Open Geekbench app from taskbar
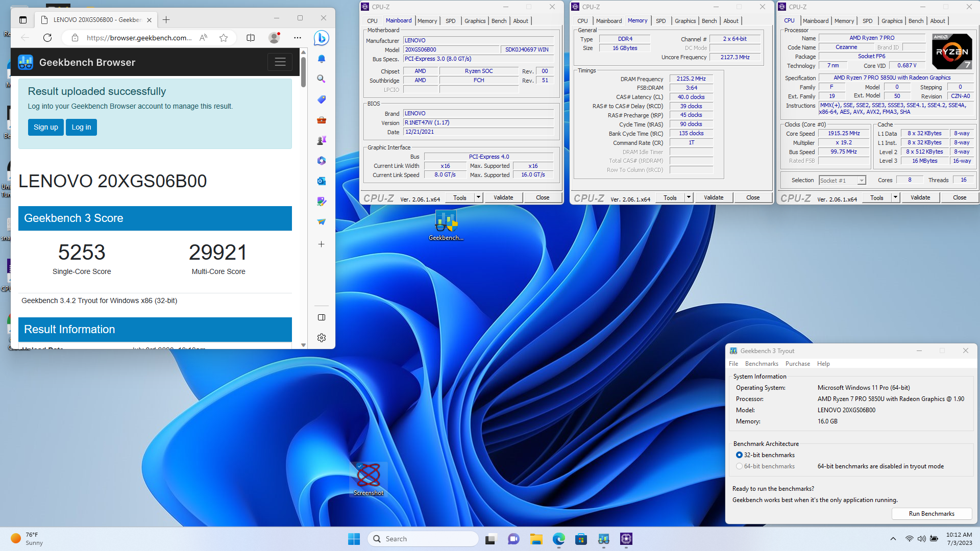This screenshot has width=980, height=551. click(x=604, y=539)
